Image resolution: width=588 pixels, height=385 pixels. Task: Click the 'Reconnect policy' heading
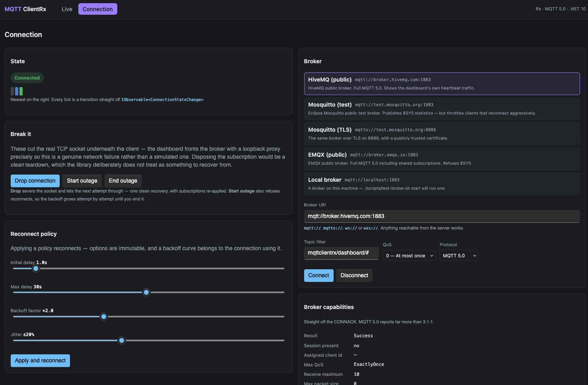point(33,234)
